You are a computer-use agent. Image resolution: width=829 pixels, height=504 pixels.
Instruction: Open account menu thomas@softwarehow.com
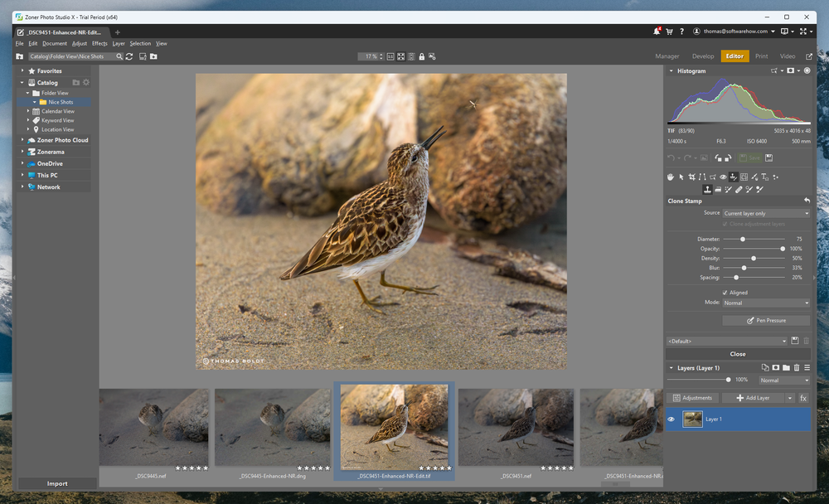pos(734,31)
